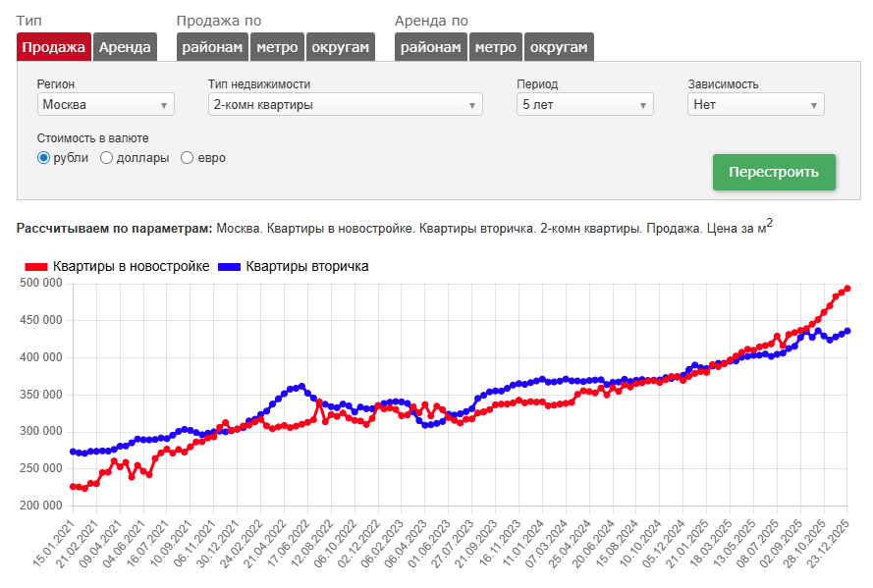The width and height of the screenshot is (873, 588).
Task: Select the Продажа type tab
Action: [x=53, y=47]
